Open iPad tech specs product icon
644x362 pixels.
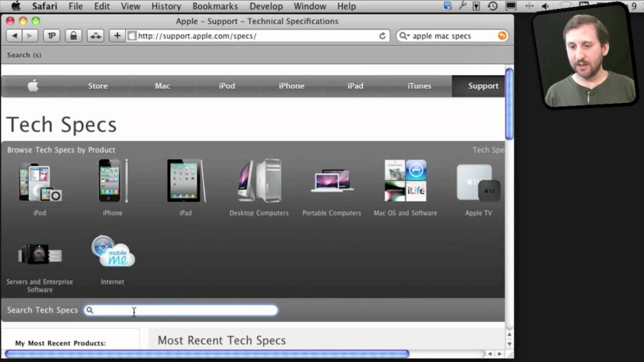pyautogui.click(x=186, y=180)
